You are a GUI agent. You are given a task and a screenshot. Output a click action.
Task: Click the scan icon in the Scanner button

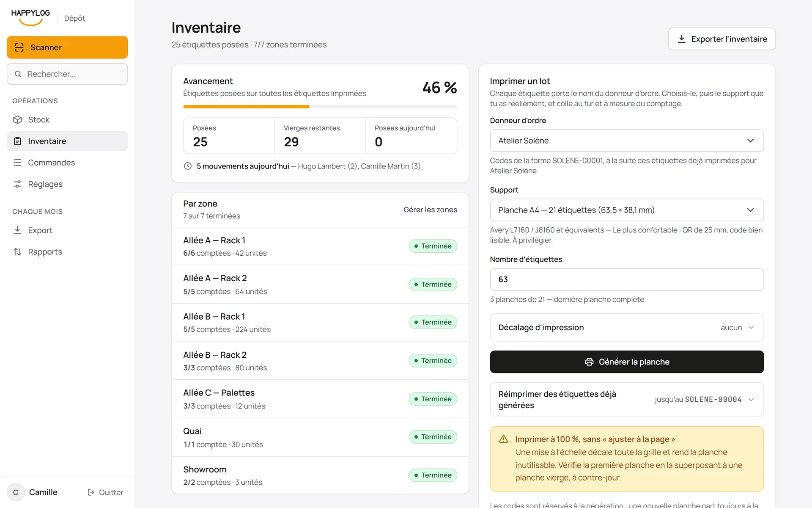[x=19, y=47]
